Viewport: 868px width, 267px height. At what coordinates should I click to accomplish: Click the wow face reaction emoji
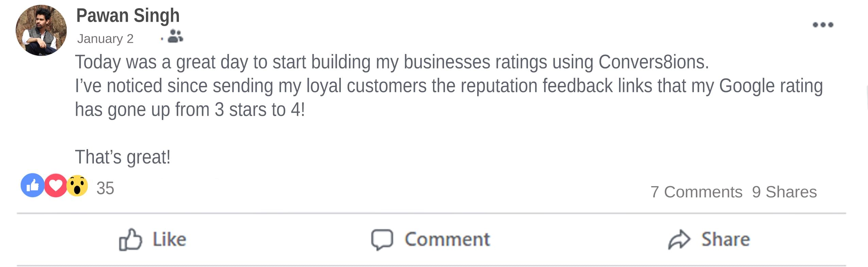click(77, 185)
